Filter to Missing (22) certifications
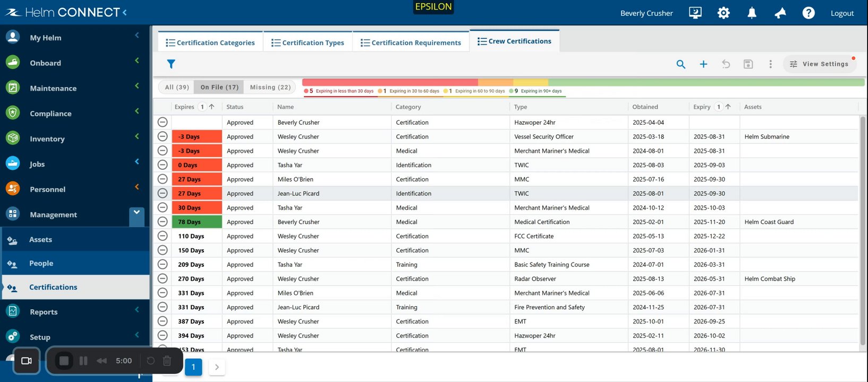 pos(270,87)
